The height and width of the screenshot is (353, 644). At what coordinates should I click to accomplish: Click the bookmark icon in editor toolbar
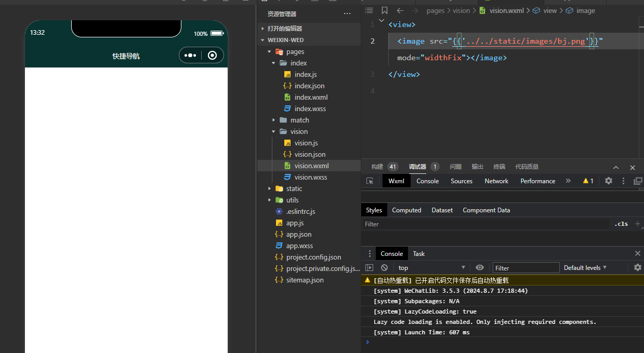point(385,10)
